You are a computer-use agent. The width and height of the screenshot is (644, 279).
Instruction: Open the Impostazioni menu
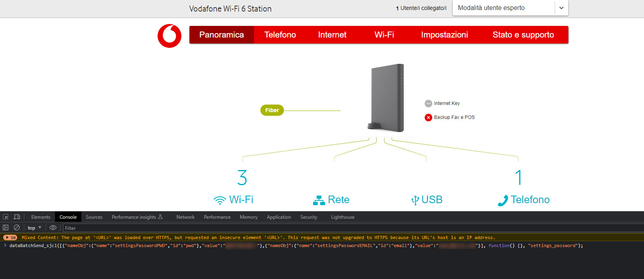(x=444, y=35)
